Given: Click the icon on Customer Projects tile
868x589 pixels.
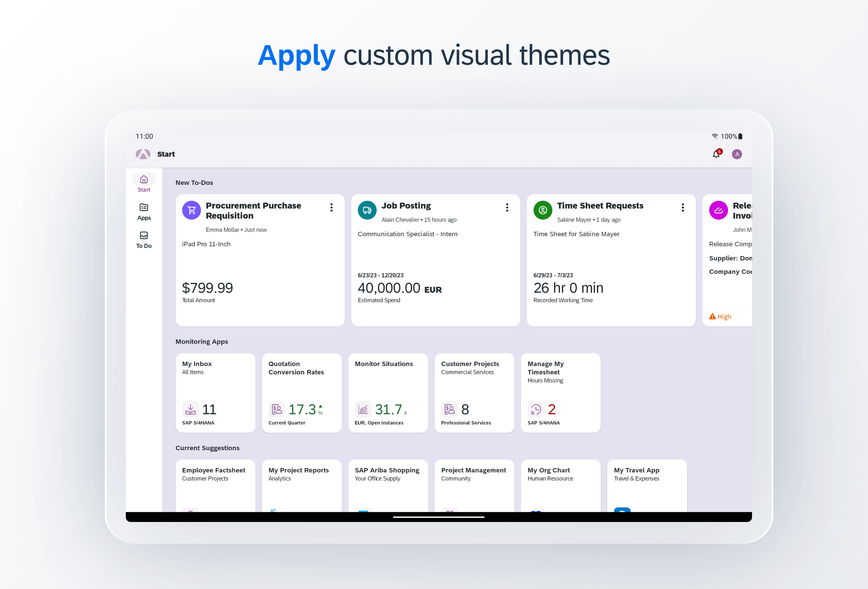Looking at the screenshot, I should coord(449,409).
